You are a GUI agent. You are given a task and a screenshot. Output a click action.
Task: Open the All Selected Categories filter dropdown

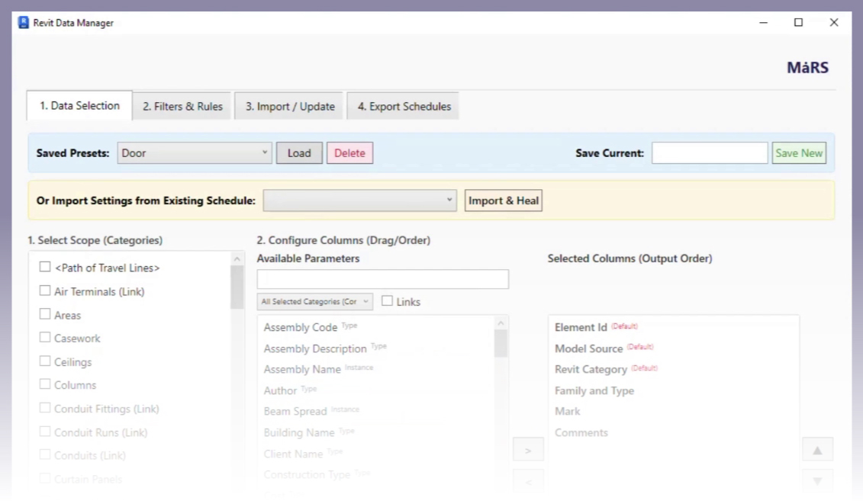(314, 301)
